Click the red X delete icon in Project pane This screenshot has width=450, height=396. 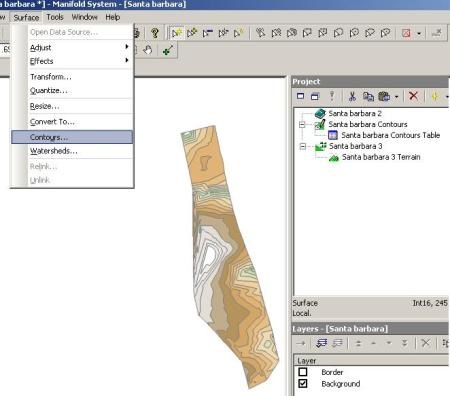coord(413,96)
